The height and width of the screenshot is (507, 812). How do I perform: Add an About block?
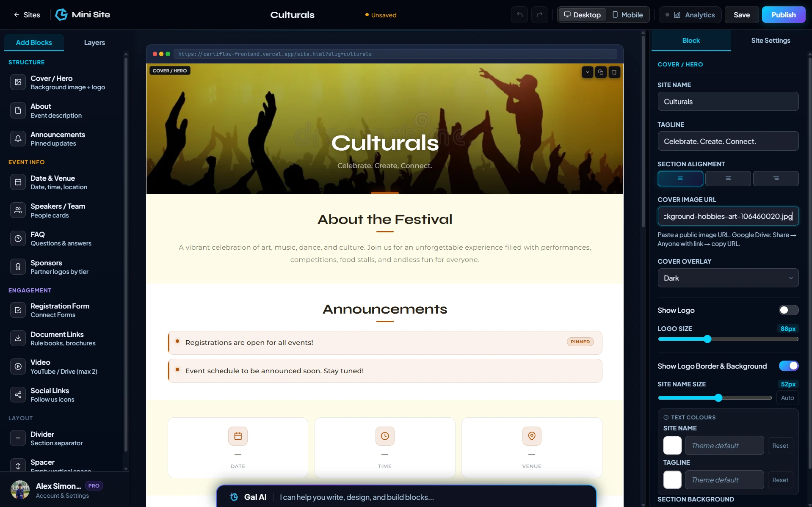pos(64,110)
